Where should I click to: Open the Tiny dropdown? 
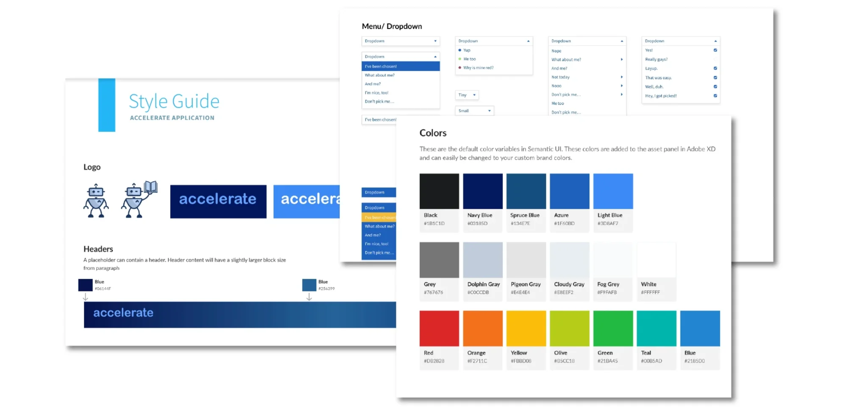pos(467,95)
